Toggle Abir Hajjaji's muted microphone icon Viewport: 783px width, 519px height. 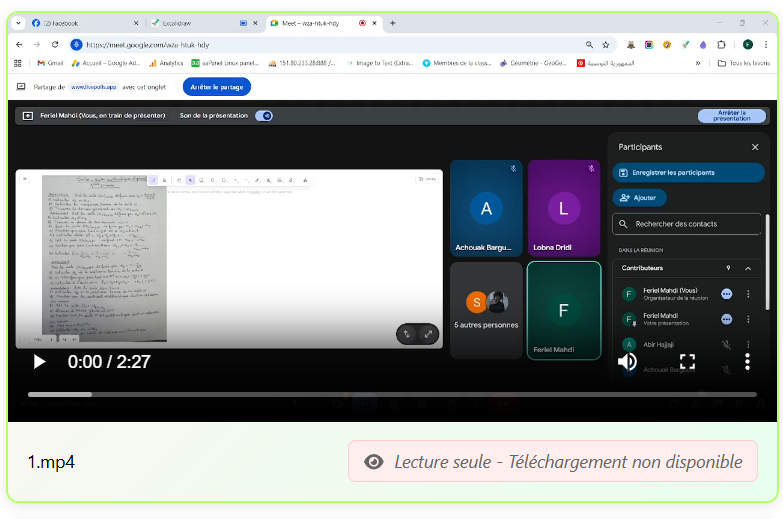coord(727,344)
